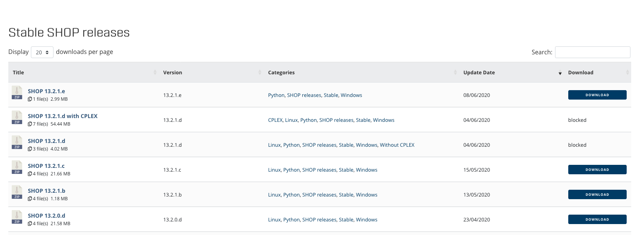644x235 pixels.
Task: Click version cell 13.2.1.e
Action: point(172,95)
